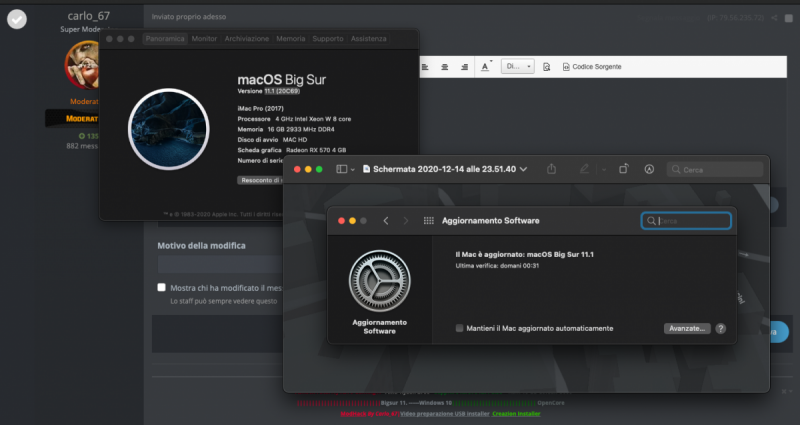This screenshot has width=800, height=425.
Task: Click the preview document icon in editor
Action: [546, 67]
